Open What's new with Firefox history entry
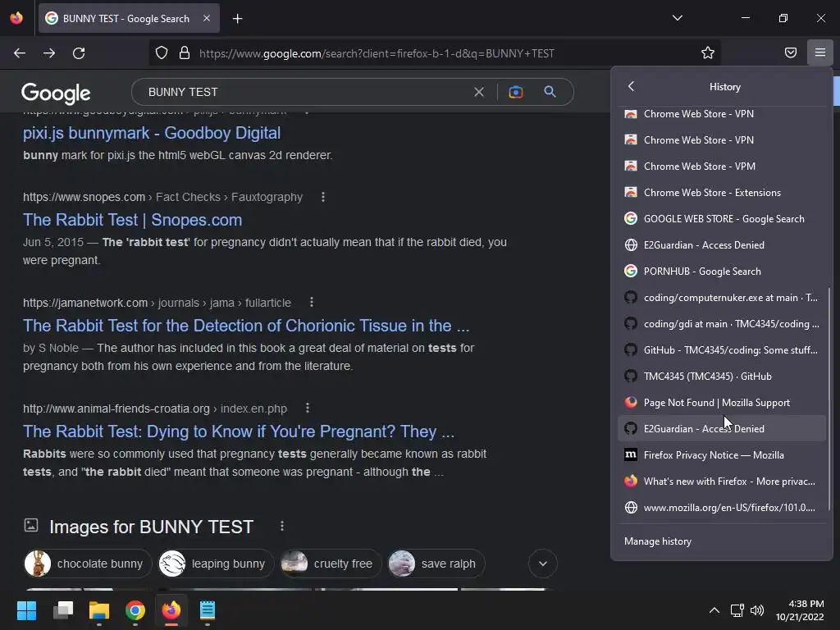 (722, 481)
